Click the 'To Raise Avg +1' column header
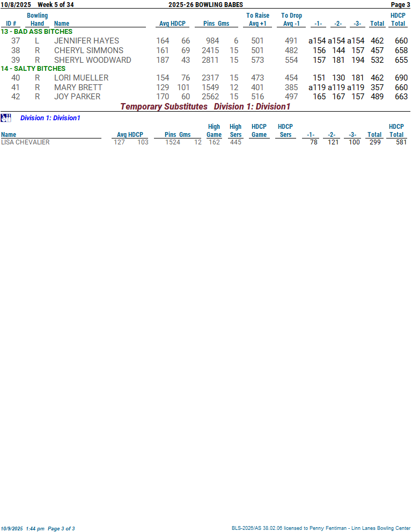The height and width of the screenshot is (532, 412). point(257,19)
